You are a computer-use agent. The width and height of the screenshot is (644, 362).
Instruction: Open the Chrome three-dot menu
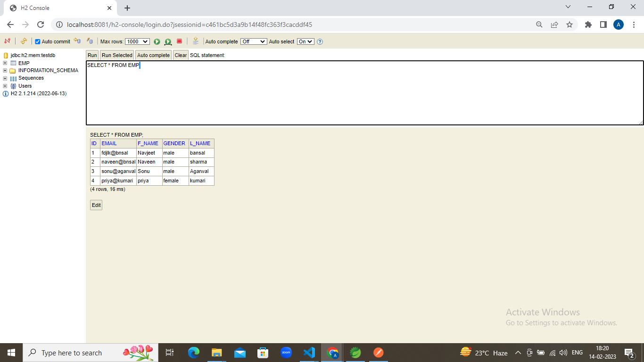(633, 25)
